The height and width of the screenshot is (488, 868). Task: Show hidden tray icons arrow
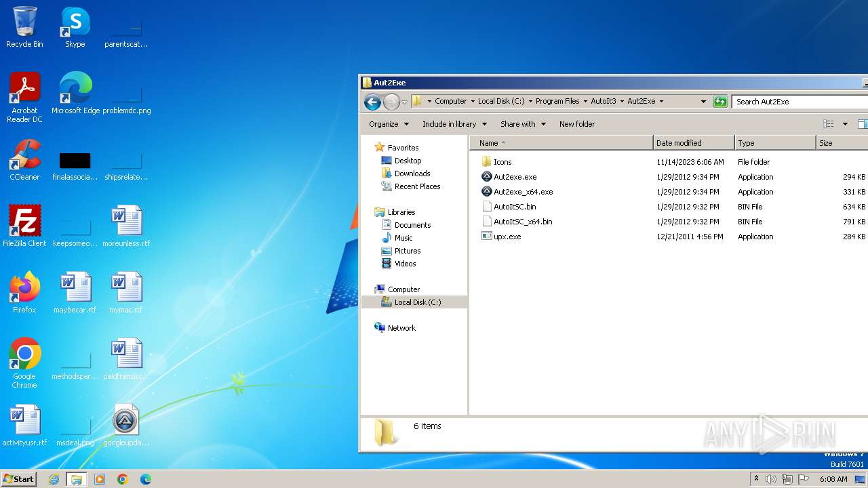point(756,479)
